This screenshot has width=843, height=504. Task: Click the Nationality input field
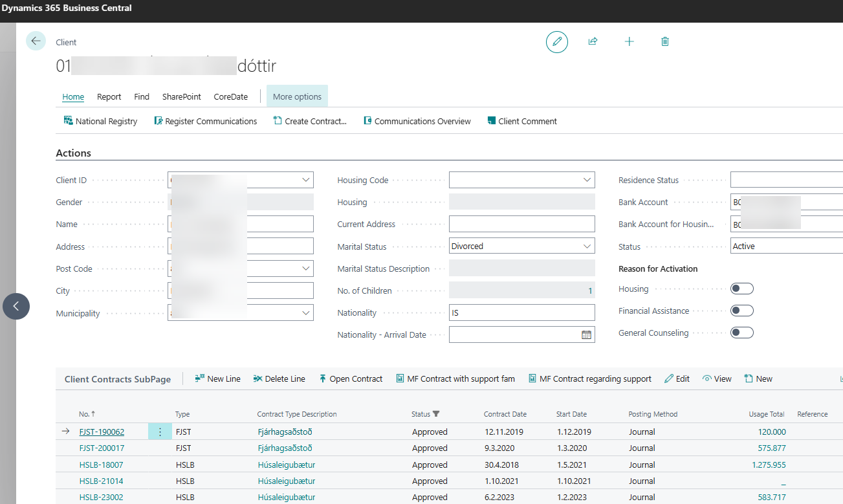[521, 313]
